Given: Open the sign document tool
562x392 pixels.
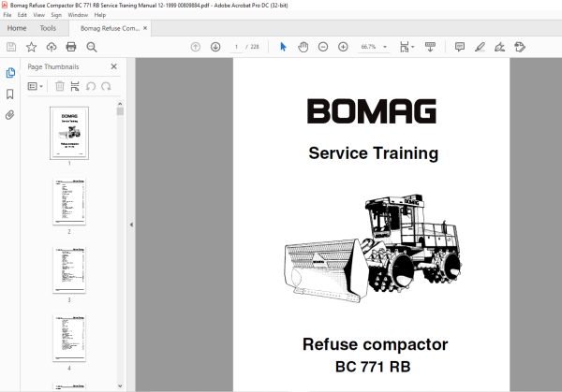Looking at the screenshot, I should pyautogui.click(x=499, y=47).
